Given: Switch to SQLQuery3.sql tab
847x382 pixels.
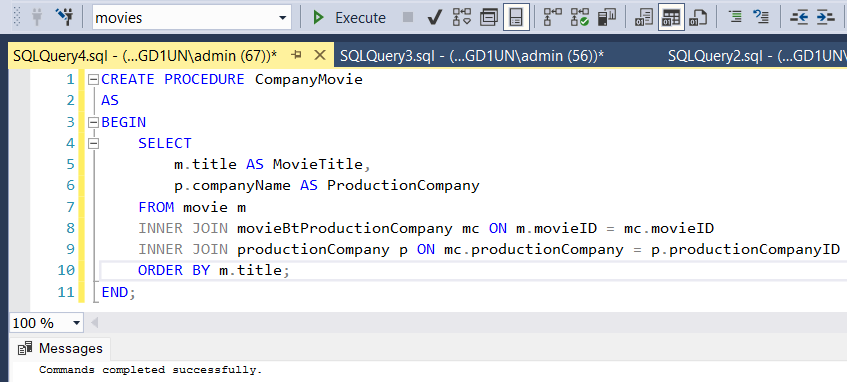Looking at the screenshot, I should coord(472,55).
